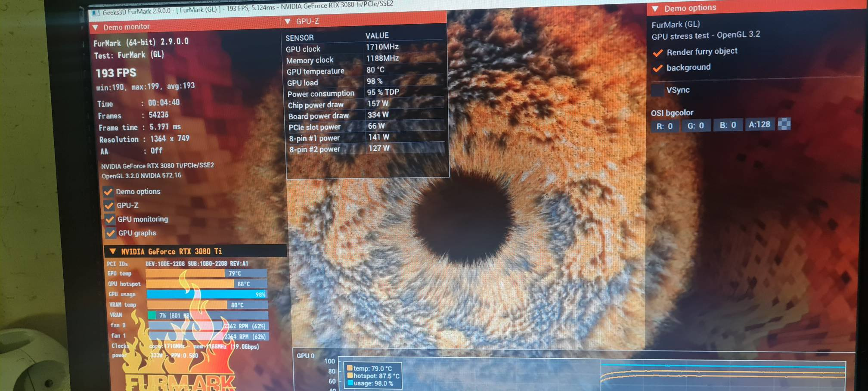
Task: Click the GPU load 98 % value
Action: 375,81
